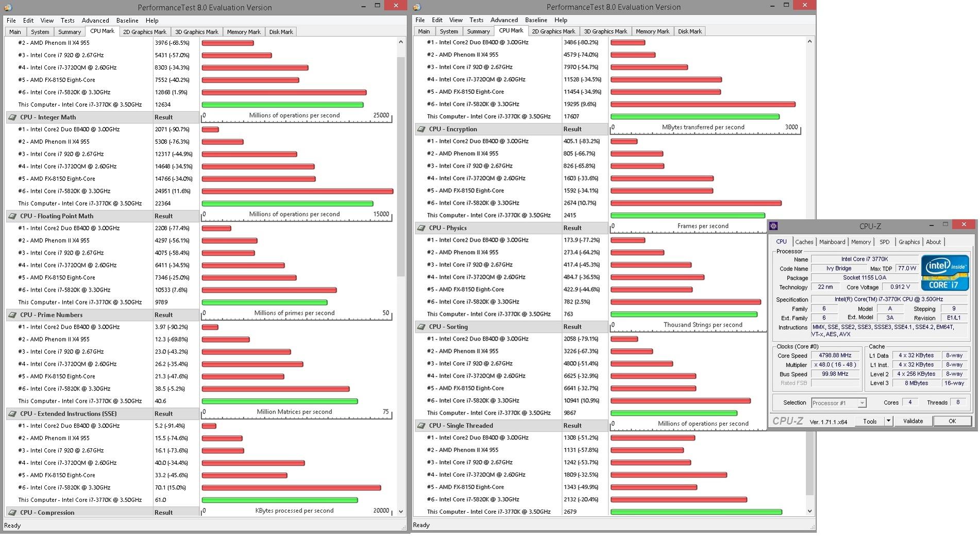Click green Encryption bar for This Computer
This screenshot has width=980, height=541.
(688, 216)
